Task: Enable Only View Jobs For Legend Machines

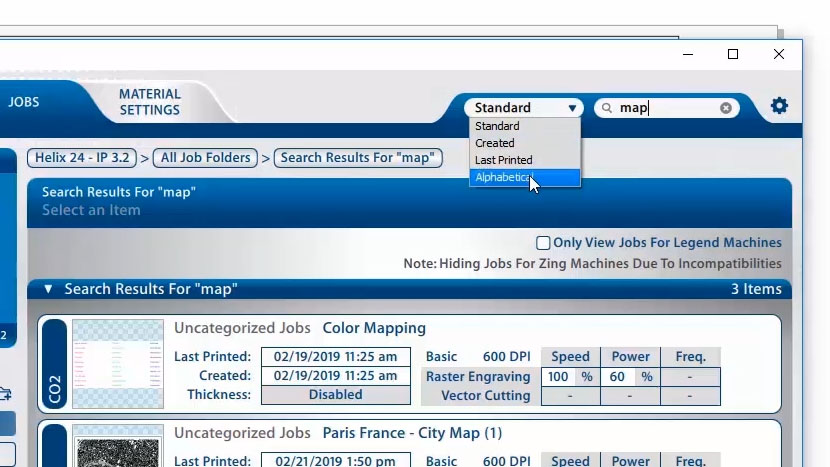Action: tap(543, 243)
